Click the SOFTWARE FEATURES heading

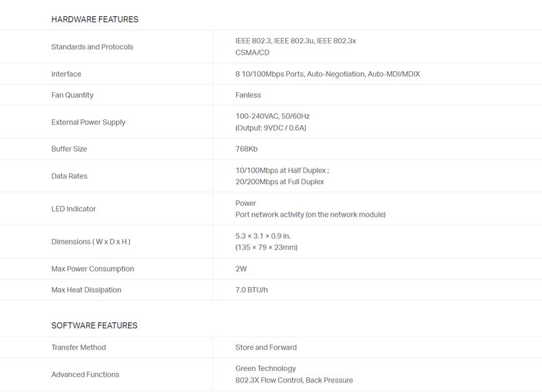pyautogui.click(x=94, y=326)
